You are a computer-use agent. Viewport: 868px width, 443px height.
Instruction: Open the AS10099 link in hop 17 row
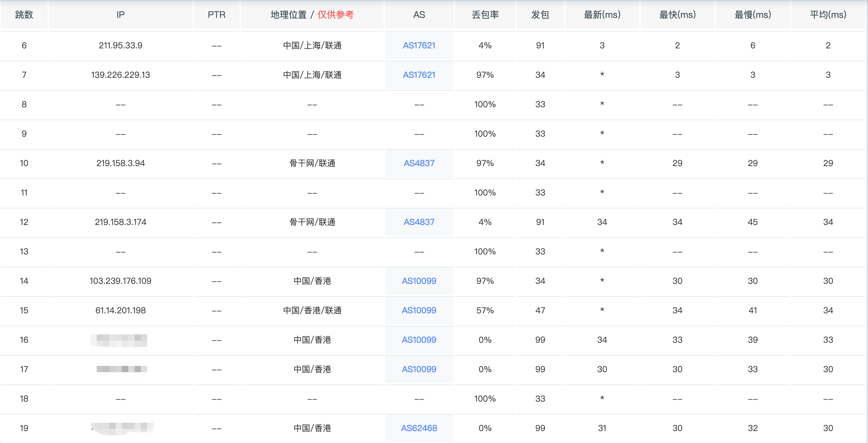point(419,369)
